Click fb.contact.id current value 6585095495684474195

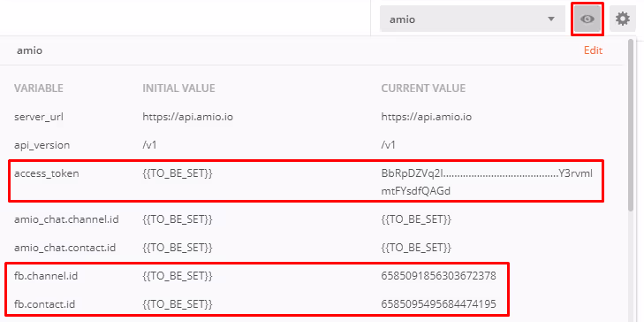coord(439,304)
